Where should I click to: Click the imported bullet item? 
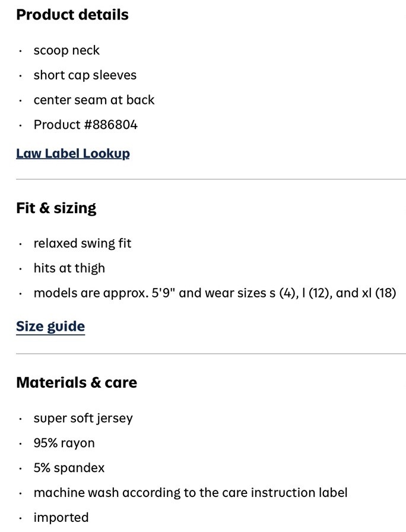click(x=61, y=517)
